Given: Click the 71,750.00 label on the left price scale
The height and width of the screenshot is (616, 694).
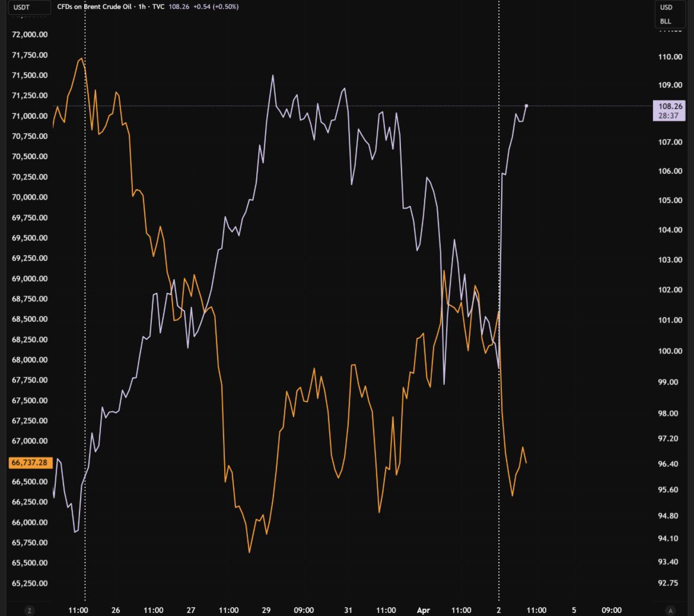Looking at the screenshot, I should pos(30,55).
